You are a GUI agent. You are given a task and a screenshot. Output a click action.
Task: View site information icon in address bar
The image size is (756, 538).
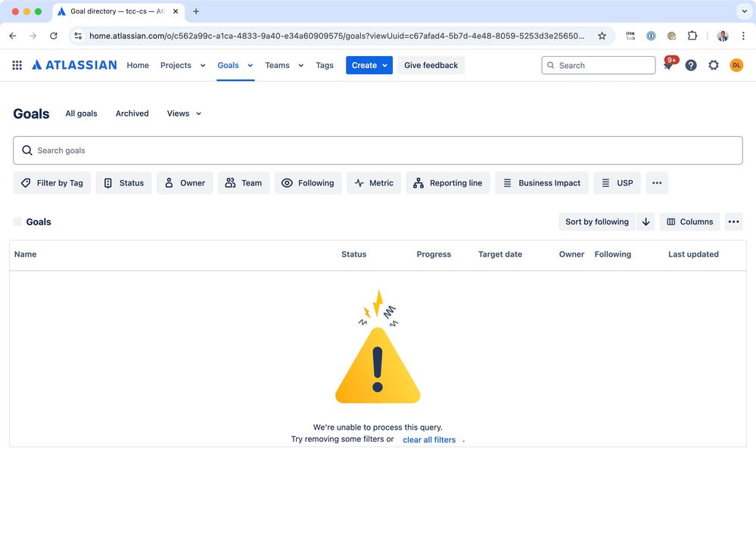(x=78, y=36)
